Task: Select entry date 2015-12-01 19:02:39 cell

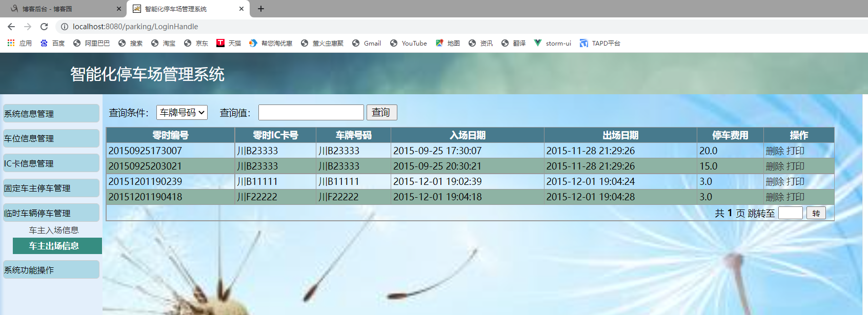Action: pyautogui.click(x=468, y=181)
